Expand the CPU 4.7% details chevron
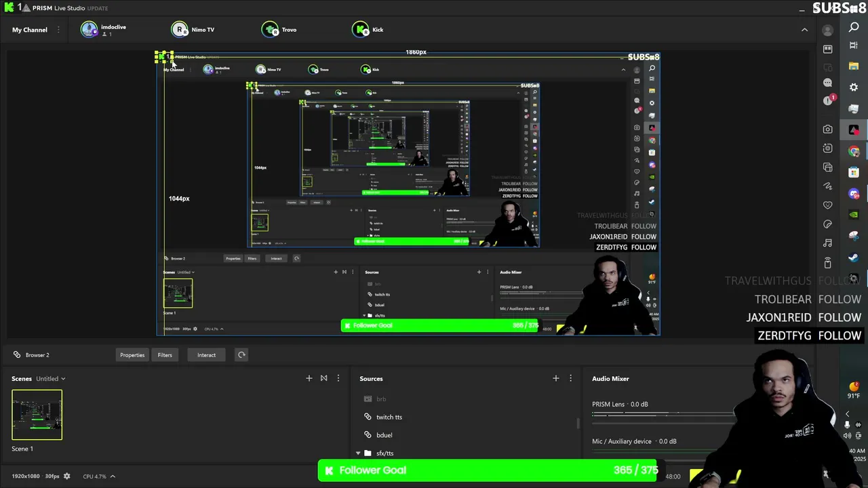This screenshot has height=488, width=868. pos(113,476)
